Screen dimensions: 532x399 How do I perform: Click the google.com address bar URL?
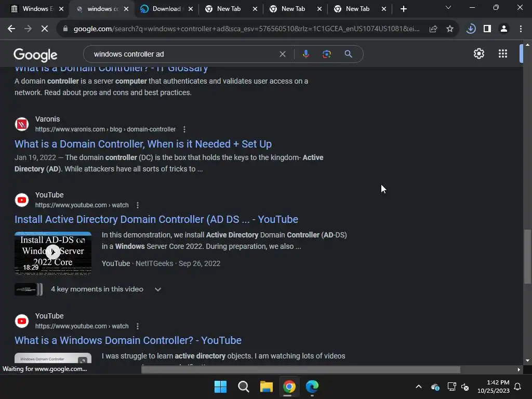pyautogui.click(x=246, y=29)
